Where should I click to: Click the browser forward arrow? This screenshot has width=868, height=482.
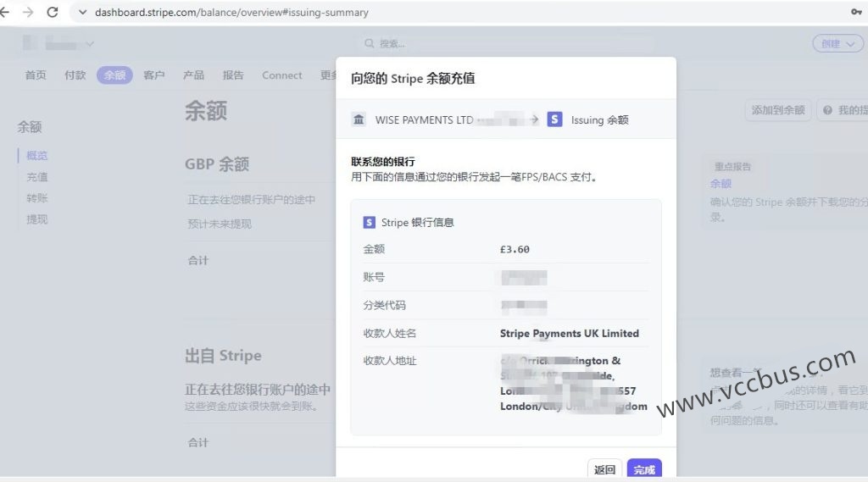click(x=28, y=12)
